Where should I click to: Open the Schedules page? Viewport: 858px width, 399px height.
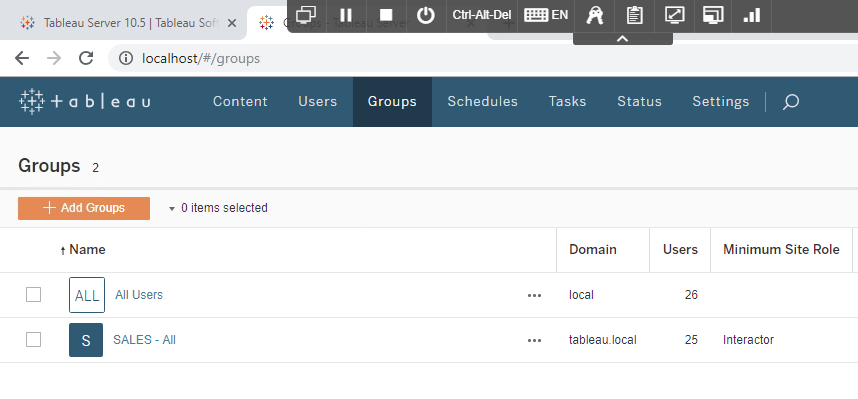482,102
